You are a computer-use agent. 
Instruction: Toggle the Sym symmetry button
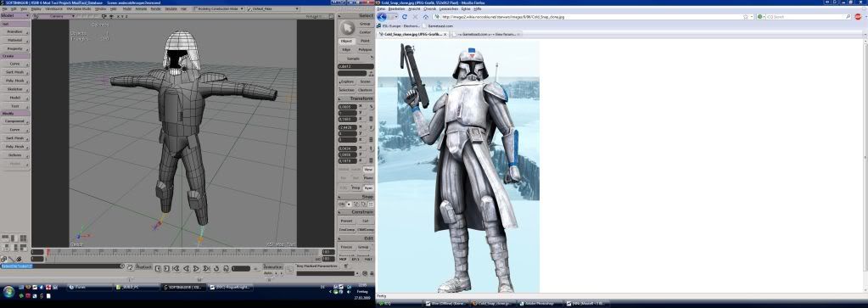click(x=368, y=188)
